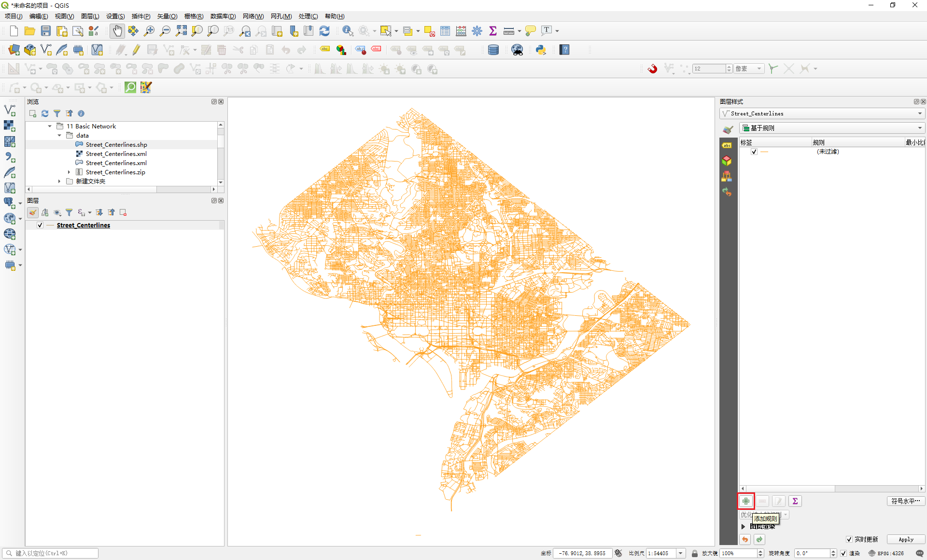The height and width of the screenshot is (560, 927).
Task: Expand the 图层渲染 section
Action: pyautogui.click(x=743, y=526)
